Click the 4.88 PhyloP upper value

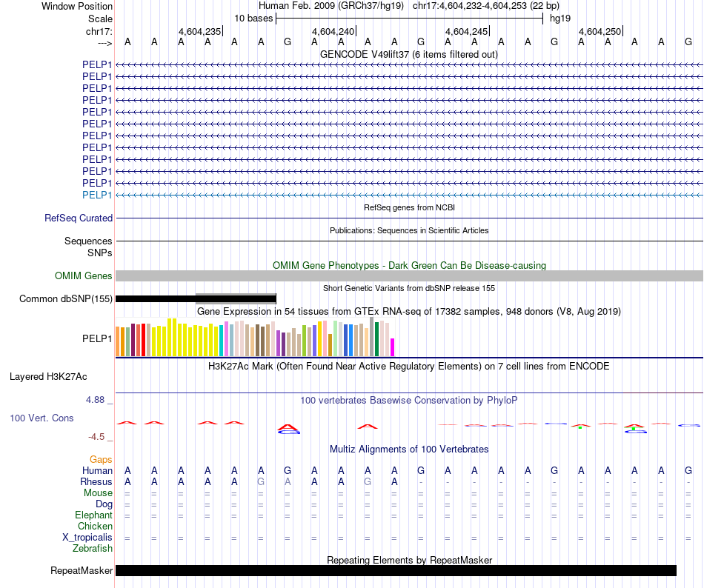pos(96,400)
